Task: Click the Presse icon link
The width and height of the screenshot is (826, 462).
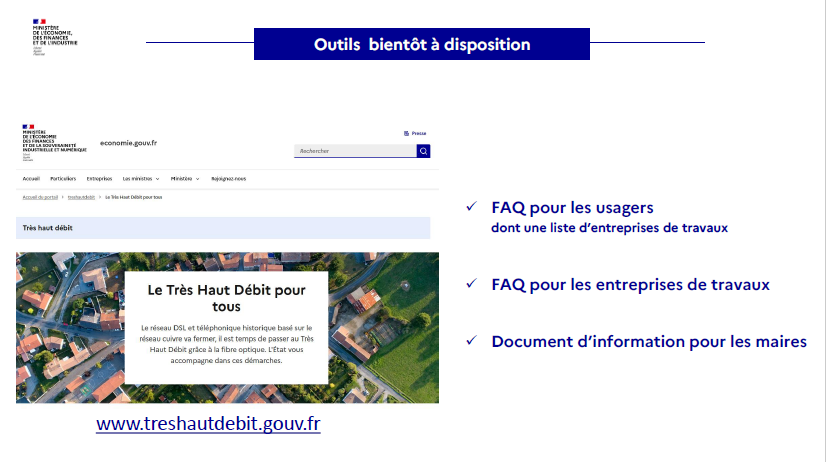Action: 415,132
